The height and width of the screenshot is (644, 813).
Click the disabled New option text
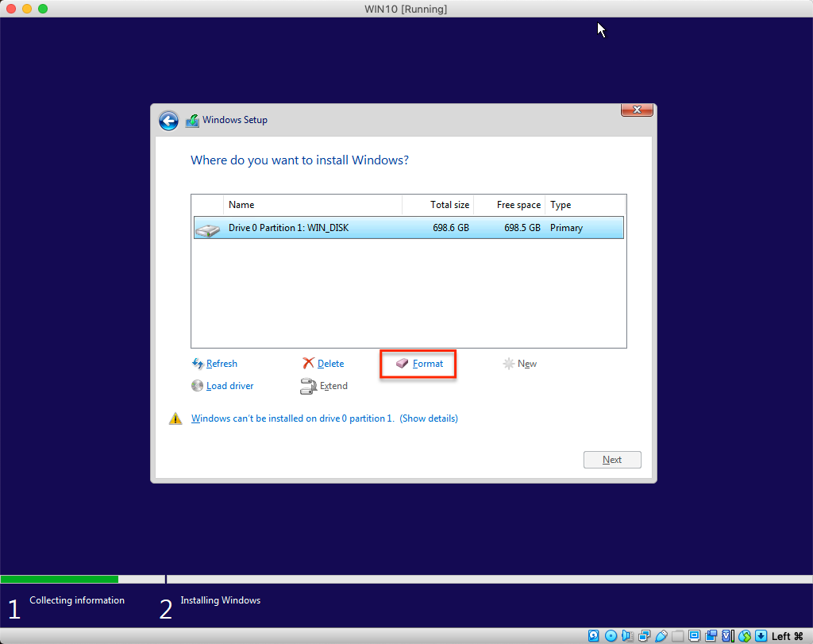pos(527,364)
